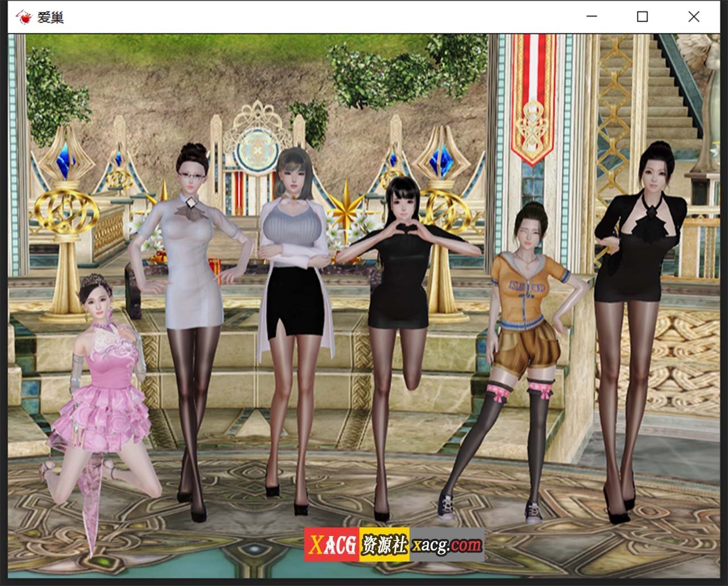Minimize the 爱巢 window
The image size is (728, 586).
591,16
